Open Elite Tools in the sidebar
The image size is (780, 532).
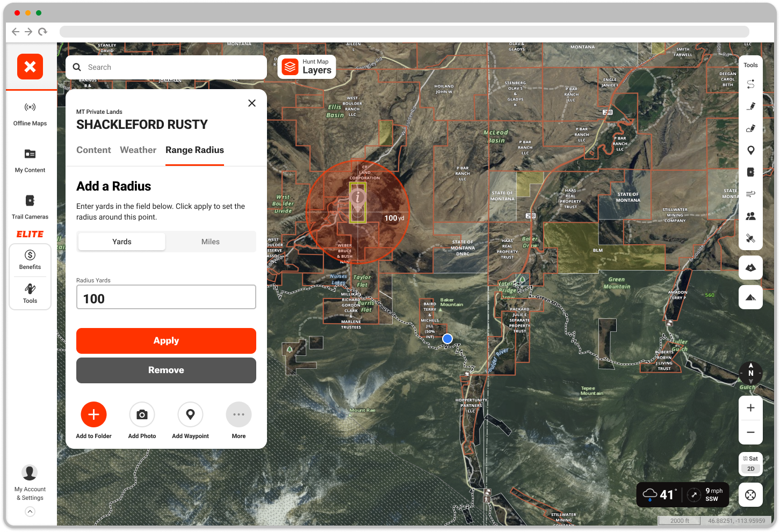click(30, 294)
